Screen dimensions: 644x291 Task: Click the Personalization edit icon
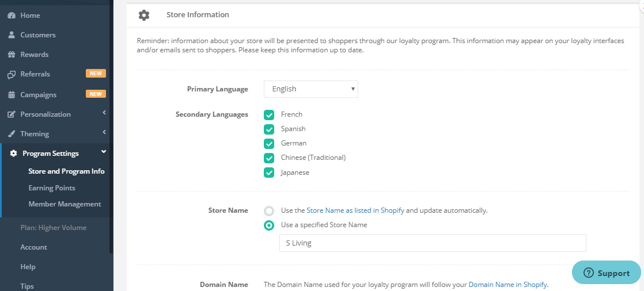[x=12, y=114]
